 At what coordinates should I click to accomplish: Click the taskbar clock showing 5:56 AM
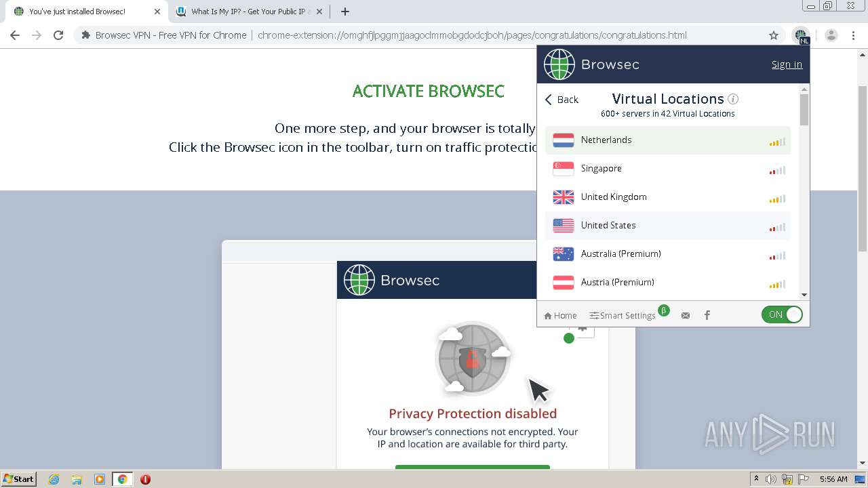(833, 479)
